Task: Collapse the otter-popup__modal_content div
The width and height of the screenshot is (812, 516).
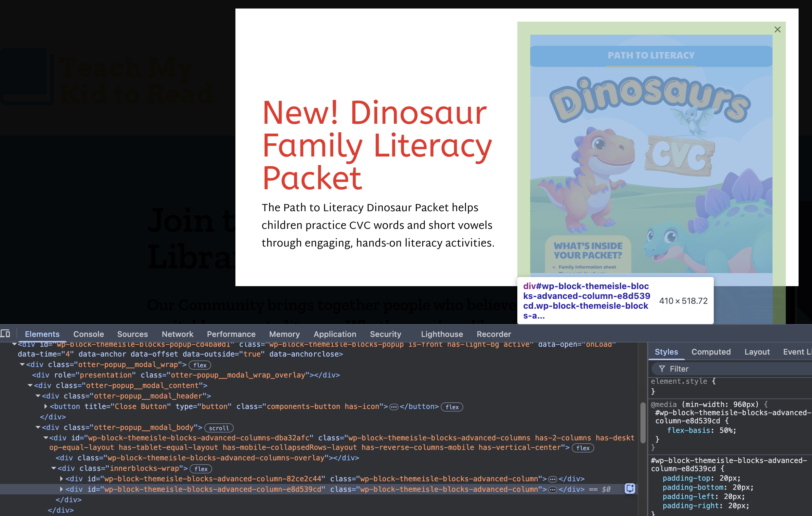Action: [30, 385]
